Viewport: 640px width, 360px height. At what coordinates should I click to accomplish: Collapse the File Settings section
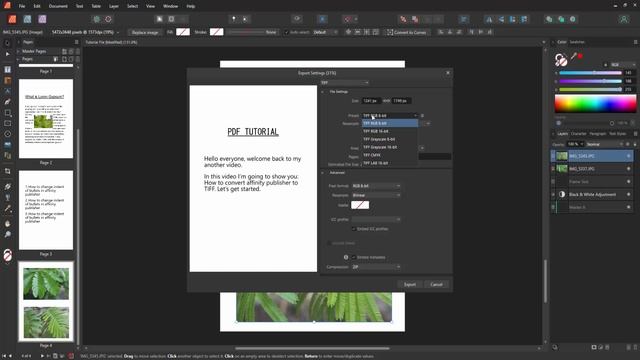(322, 92)
